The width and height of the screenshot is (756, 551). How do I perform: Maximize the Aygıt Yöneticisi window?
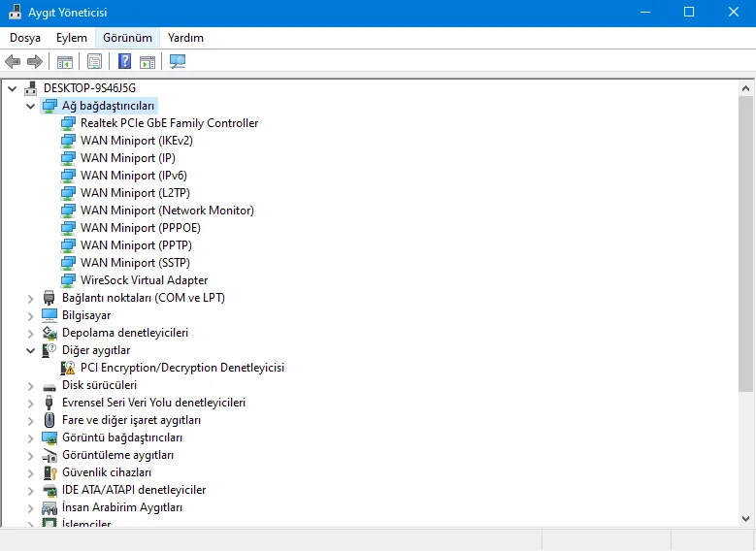(x=689, y=12)
